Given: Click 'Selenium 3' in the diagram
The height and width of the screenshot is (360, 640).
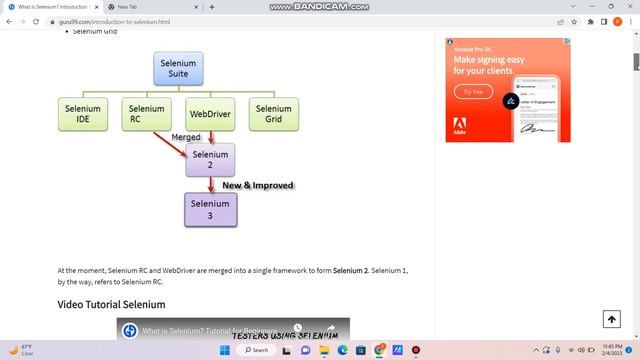Looking at the screenshot, I should point(211,209).
